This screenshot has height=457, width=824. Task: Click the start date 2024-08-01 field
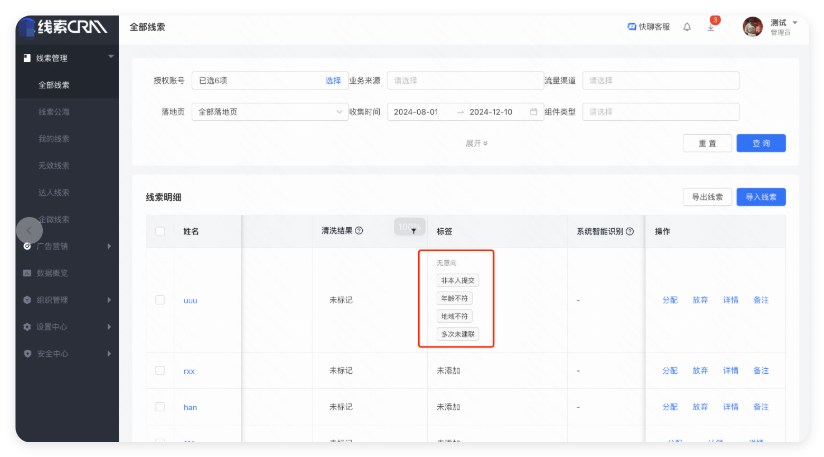point(416,112)
